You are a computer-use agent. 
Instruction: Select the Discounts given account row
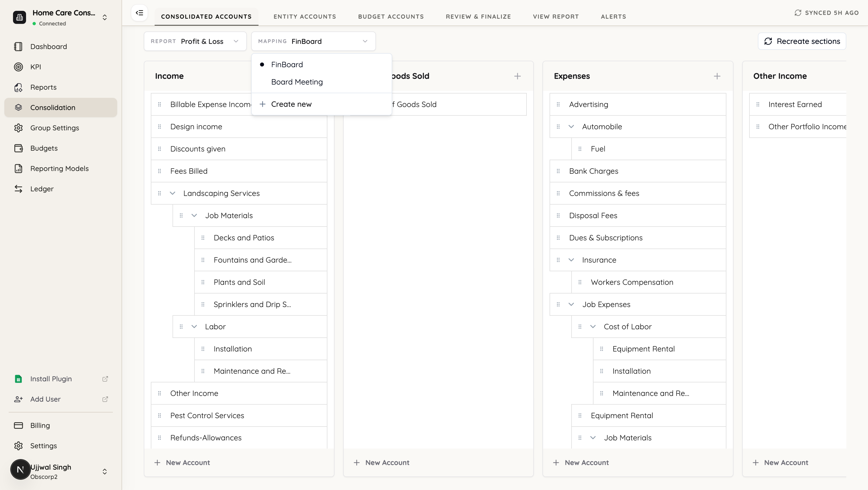click(x=239, y=149)
